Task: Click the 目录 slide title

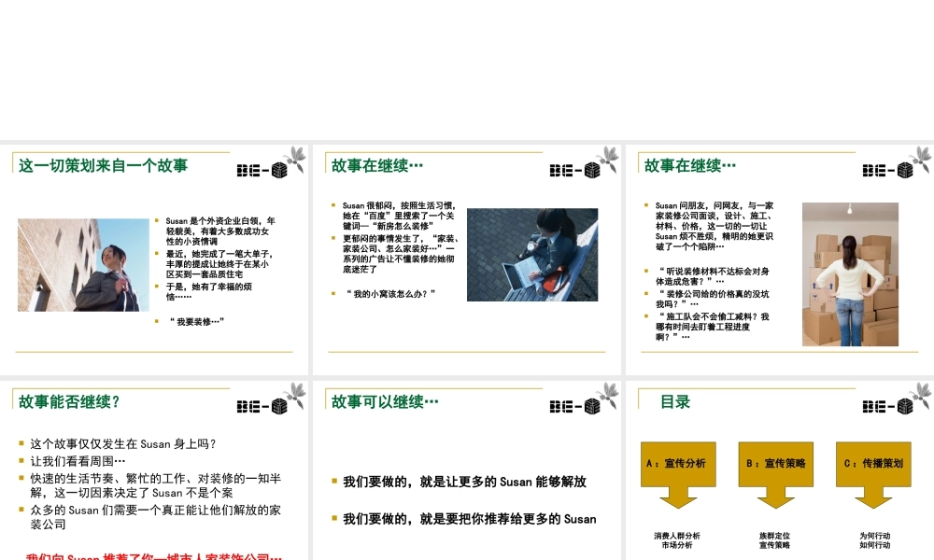Action: (x=673, y=401)
